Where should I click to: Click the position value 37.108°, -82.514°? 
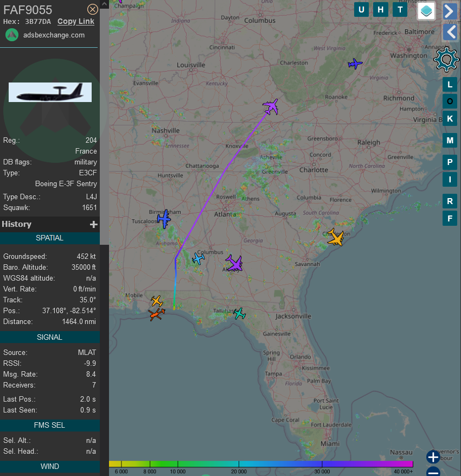[x=69, y=311]
